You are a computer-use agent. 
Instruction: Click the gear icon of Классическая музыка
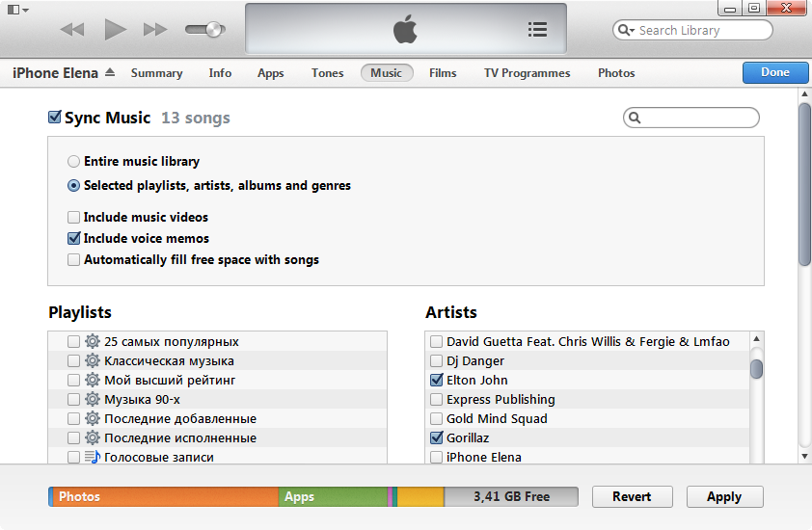(93, 360)
